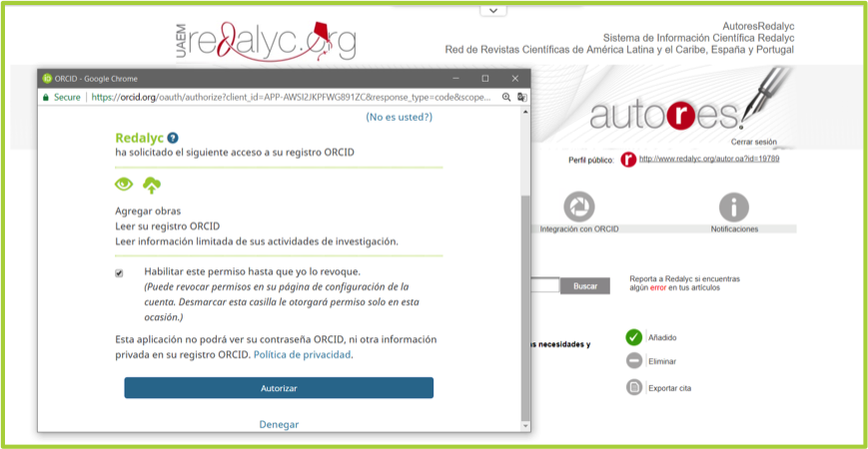Click Cerrar sesión to log out
868x449 pixels.
point(754,142)
